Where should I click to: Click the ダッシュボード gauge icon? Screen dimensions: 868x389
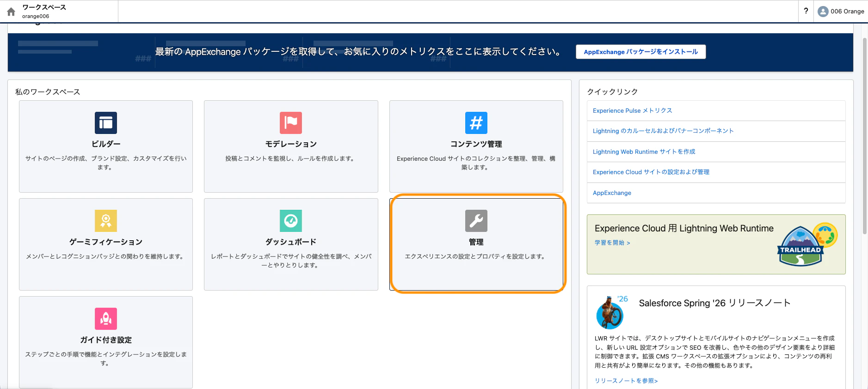coord(291,221)
